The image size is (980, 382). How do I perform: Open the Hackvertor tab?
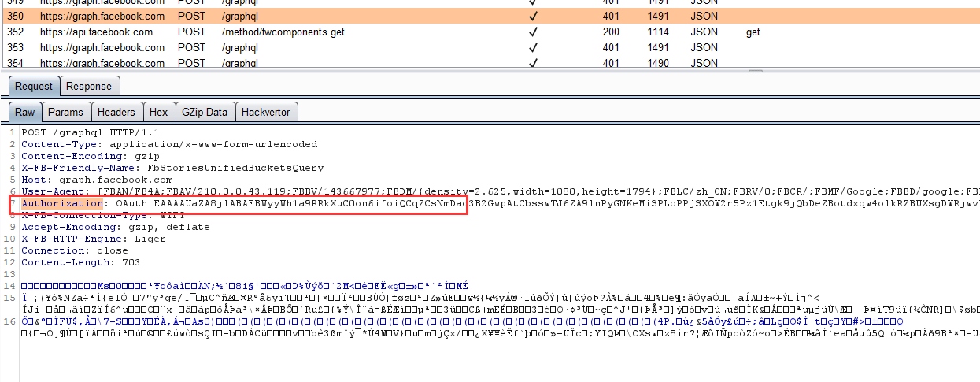[266, 113]
